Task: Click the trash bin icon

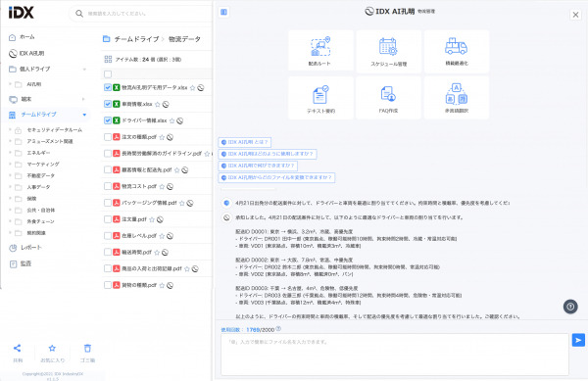Action: tap(87, 348)
